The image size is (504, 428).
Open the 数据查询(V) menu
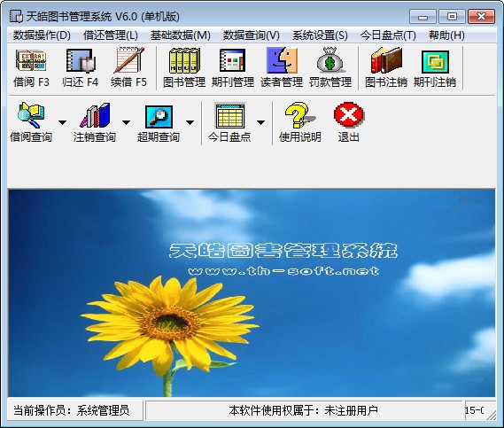tap(252, 35)
